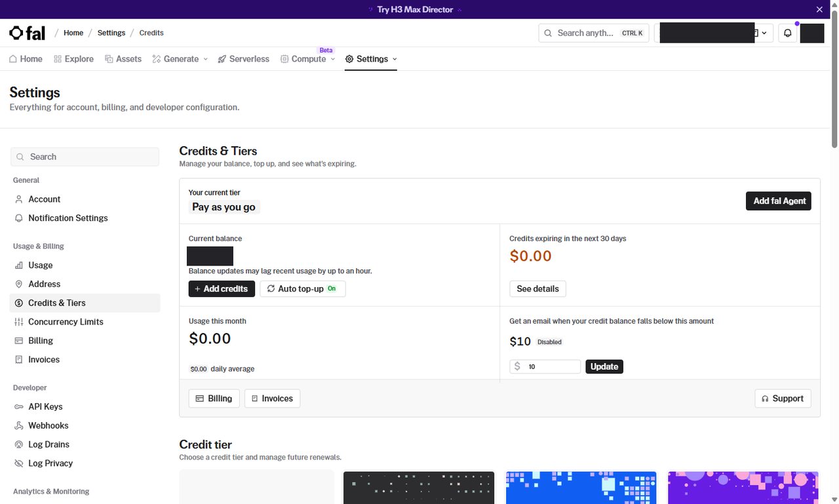Click the Assets icon in navigation
This screenshot has height=504, width=839.
[x=109, y=59]
